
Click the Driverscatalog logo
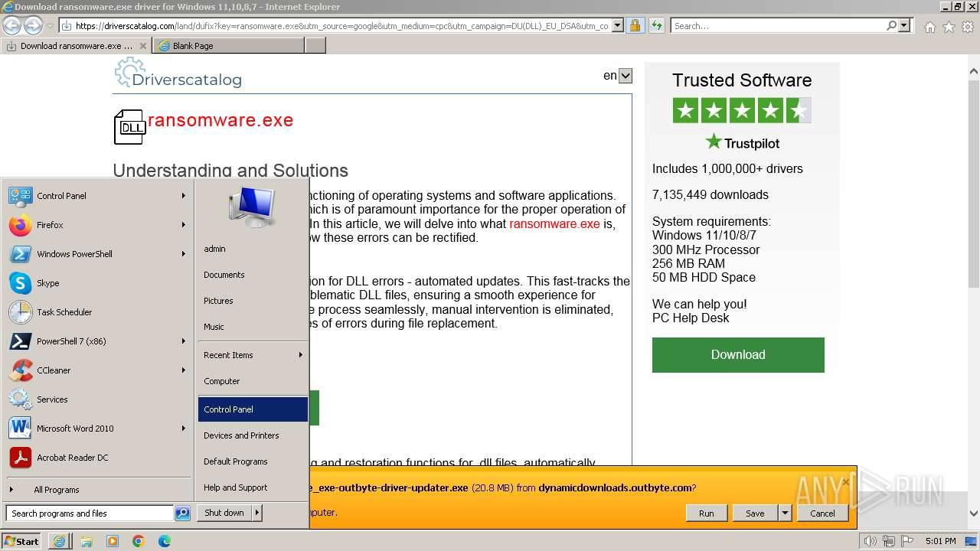click(x=178, y=74)
